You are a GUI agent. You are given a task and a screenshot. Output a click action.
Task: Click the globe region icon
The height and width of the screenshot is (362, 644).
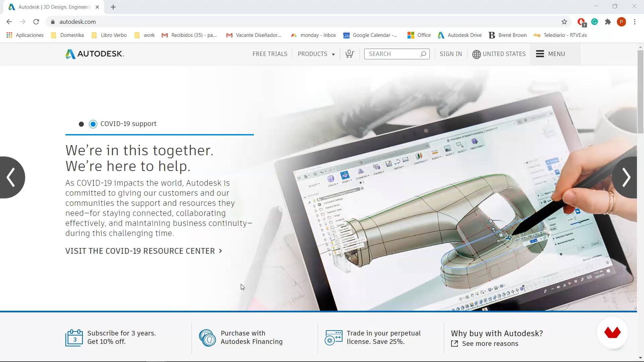pyautogui.click(x=476, y=54)
